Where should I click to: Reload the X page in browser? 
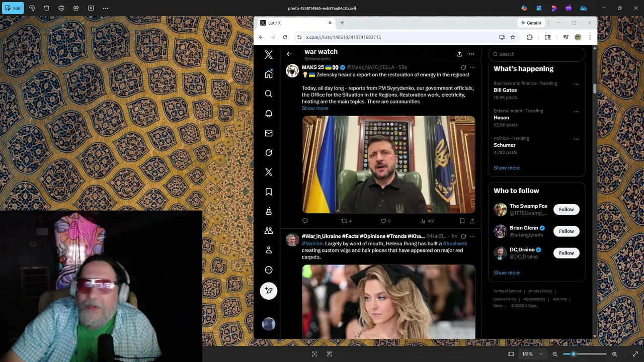pos(285,37)
